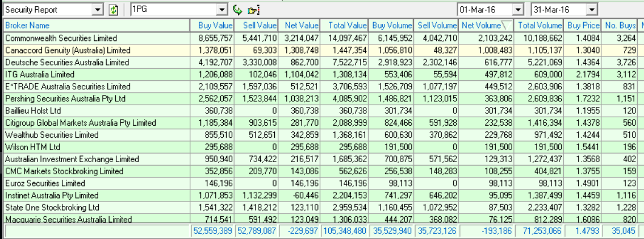644x239 pixels.
Task: Click the green arrow go icon
Action: pos(237,10)
